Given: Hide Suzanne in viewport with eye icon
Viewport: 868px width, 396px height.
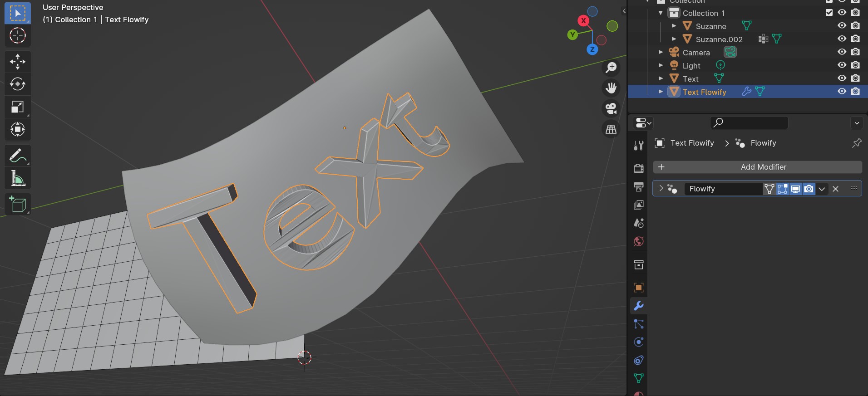Looking at the screenshot, I should click(842, 26).
